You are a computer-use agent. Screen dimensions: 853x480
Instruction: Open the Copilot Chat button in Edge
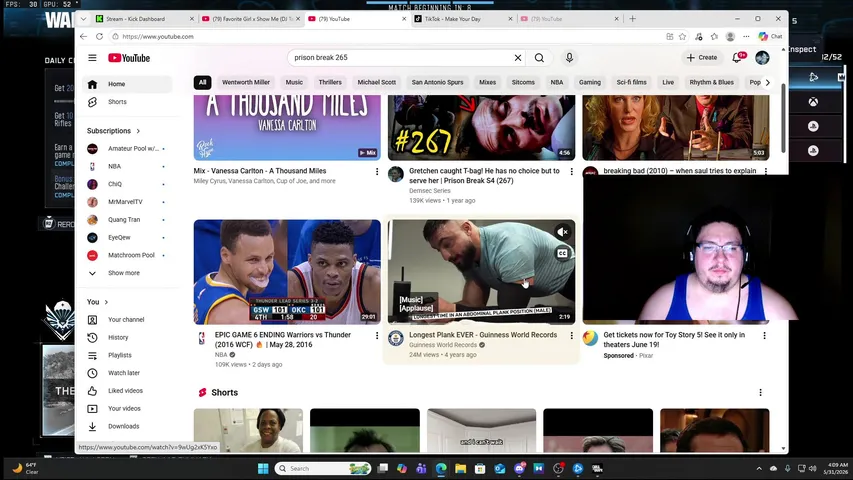click(x=770, y=36)
